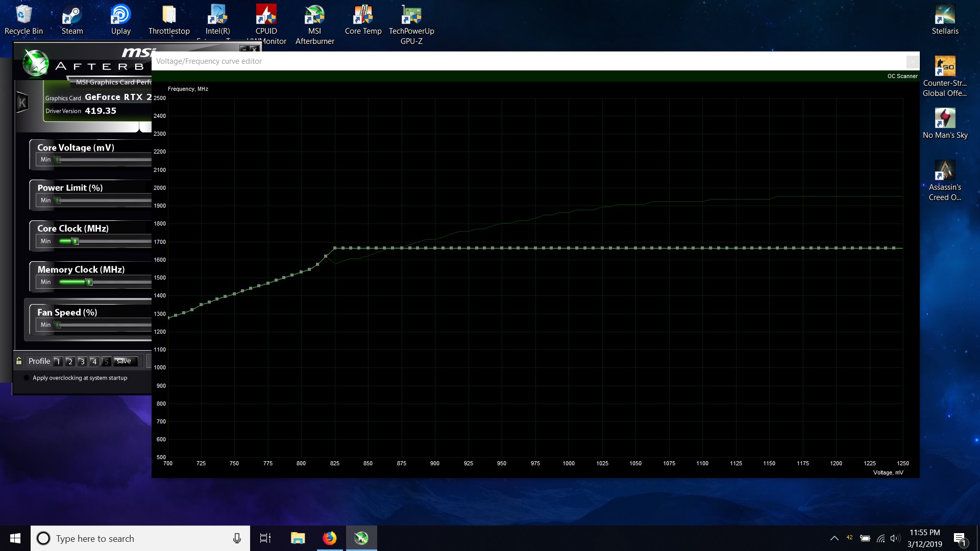Click the MSI Afterburner taskbar button
980x551 pixels.
[x=361, y=538]
